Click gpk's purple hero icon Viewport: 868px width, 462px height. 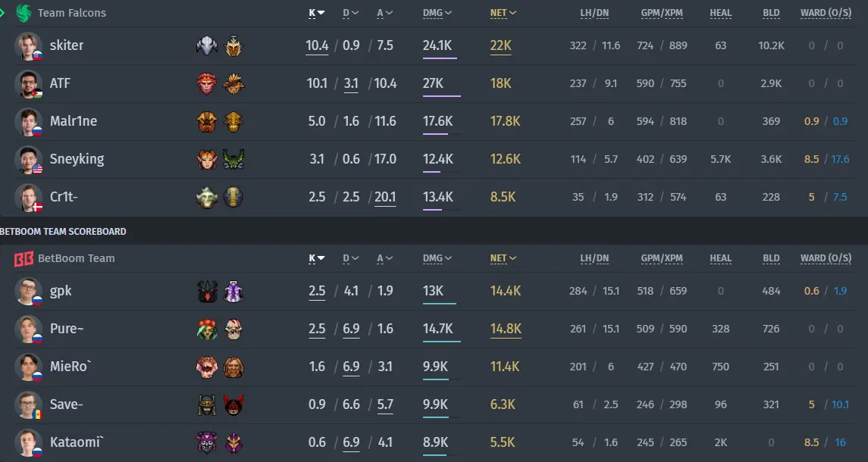click(x=233, y=291)
